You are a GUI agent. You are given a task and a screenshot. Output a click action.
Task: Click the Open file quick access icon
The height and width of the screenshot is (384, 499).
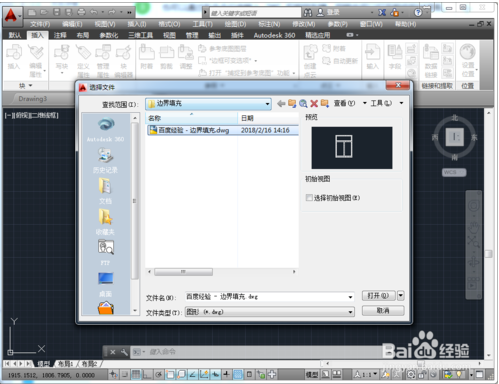(x=44, y=13)
